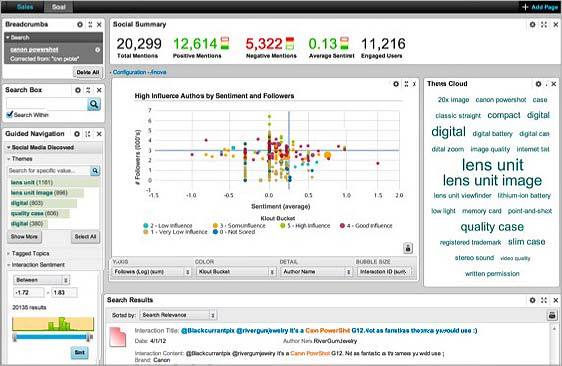Click the Interaction Sentiment range slider
The image size is (562, 366).
52,337
